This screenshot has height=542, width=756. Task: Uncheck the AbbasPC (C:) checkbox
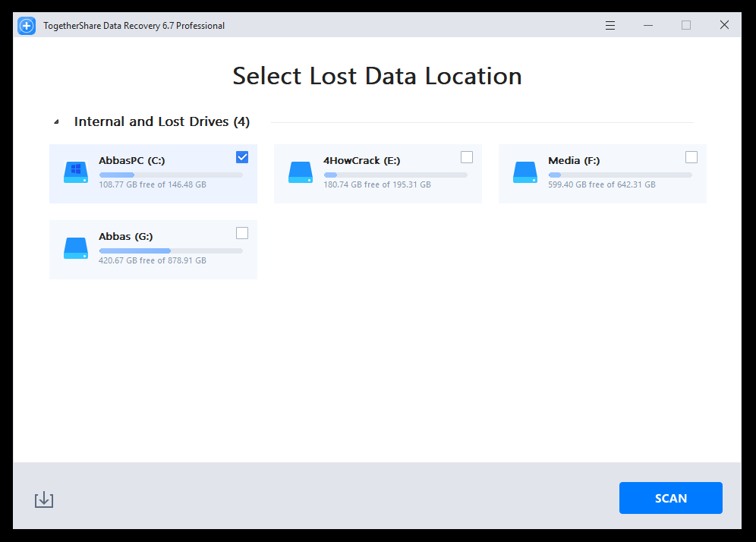pos(242,157)
